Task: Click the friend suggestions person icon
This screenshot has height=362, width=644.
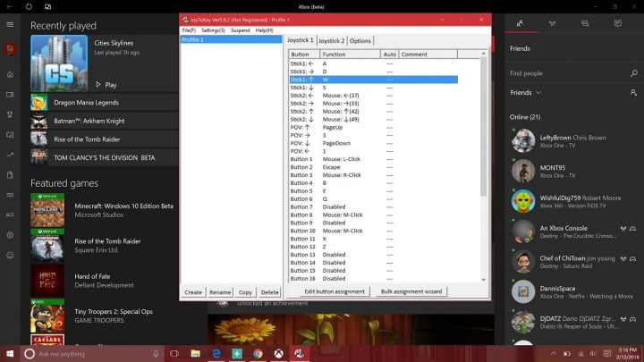Action: click(633, 93)
